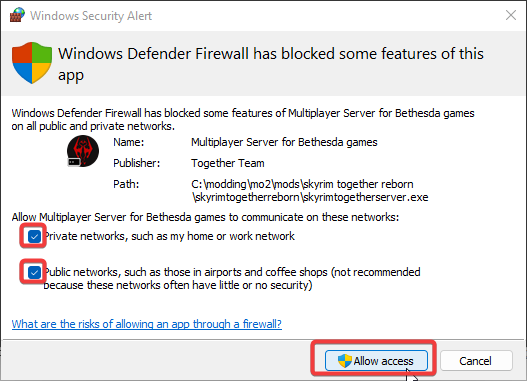Click the Skyrim Together red dragon app icon
527x381 pixels.
83,151
